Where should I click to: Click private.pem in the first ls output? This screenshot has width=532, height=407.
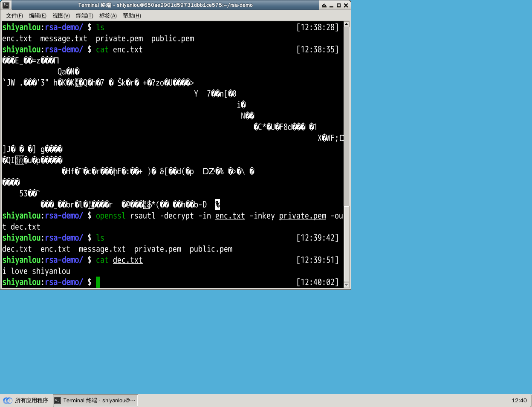pyautogui.click(x=119, y=38)
